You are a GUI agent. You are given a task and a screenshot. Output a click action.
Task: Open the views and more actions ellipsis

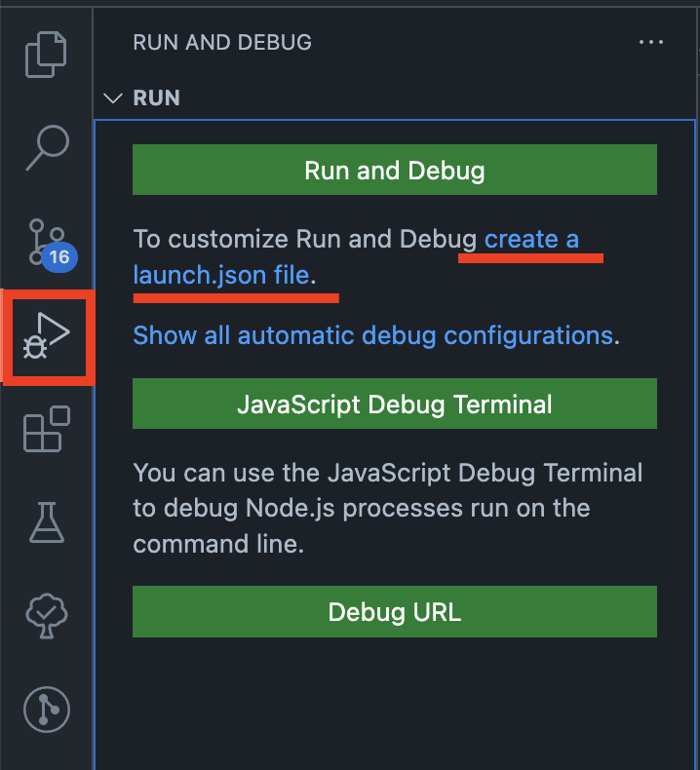point(651,42)
